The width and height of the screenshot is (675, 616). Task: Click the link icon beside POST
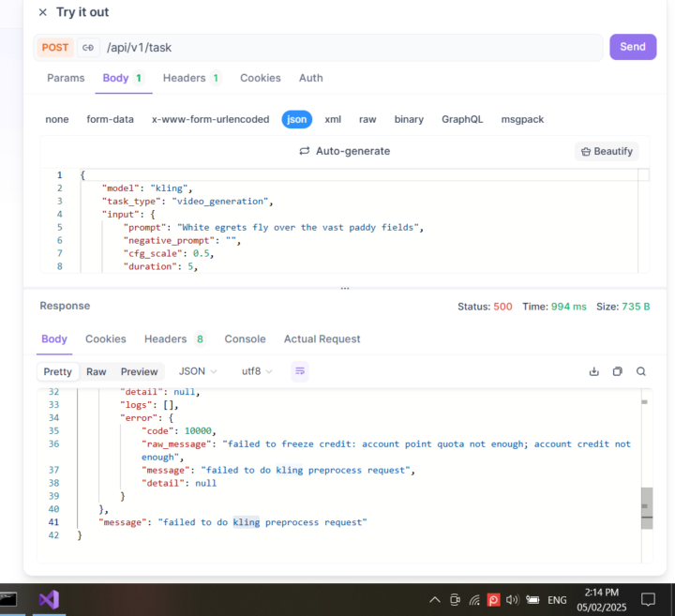[x=88, y=48]
